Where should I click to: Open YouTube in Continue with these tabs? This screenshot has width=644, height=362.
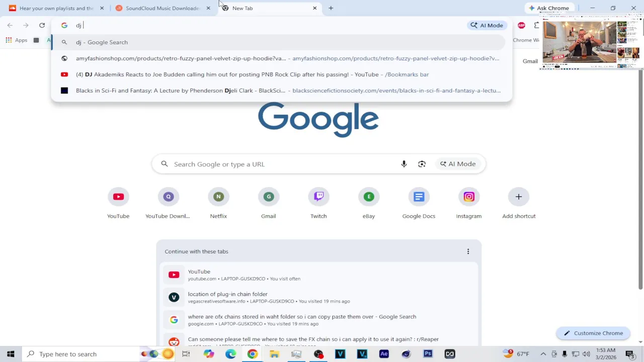coord(319,275)
